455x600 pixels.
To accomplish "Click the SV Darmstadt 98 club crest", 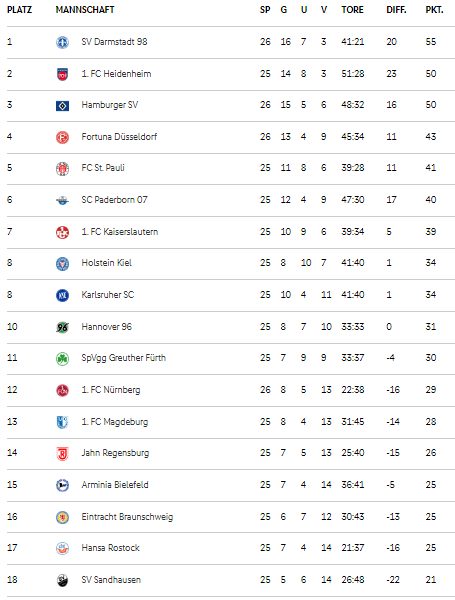I will point(62,42).
